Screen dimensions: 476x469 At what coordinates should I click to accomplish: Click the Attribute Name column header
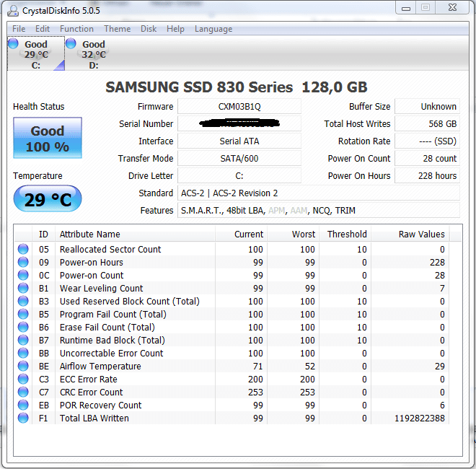(x=135, y=234)
